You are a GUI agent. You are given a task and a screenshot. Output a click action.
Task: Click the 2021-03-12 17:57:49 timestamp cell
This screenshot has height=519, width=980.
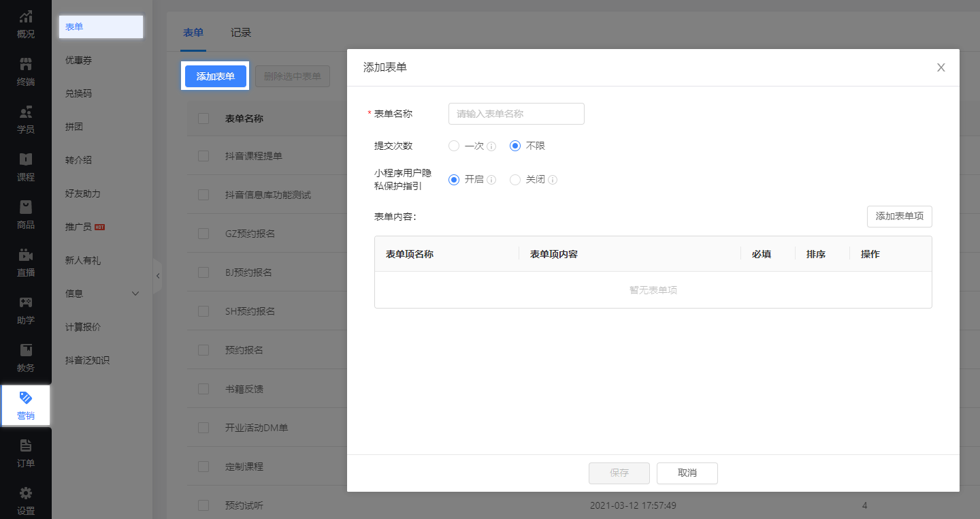pyautogui.click(x=633, y=505)
